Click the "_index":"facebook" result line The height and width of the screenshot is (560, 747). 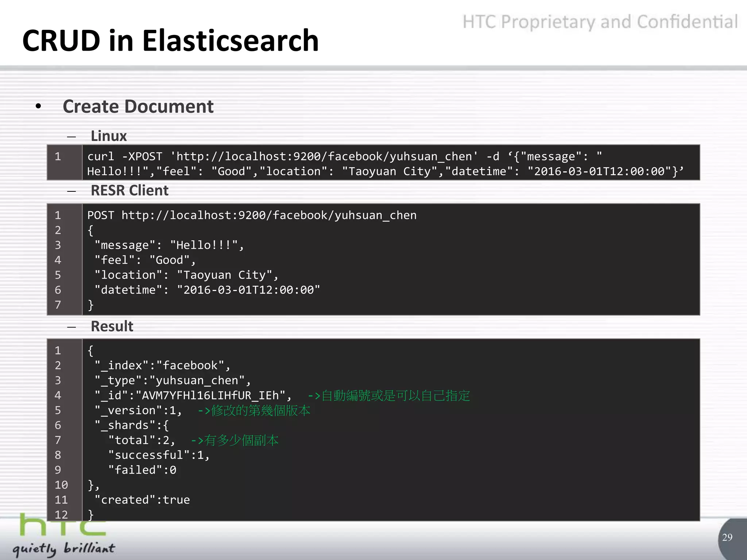click(162, 365)
